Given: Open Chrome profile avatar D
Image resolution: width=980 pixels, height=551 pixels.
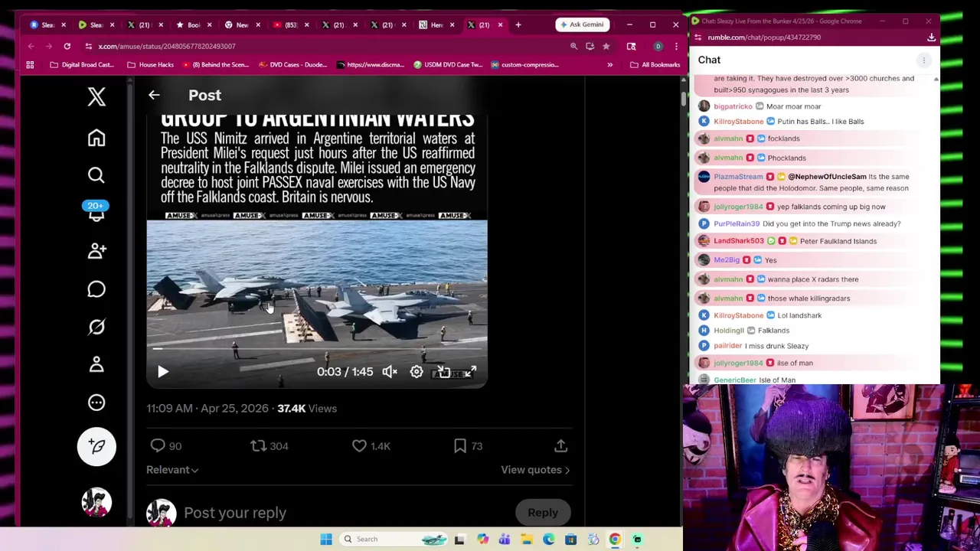Looking at the screenshot, I should pos(658,47).
